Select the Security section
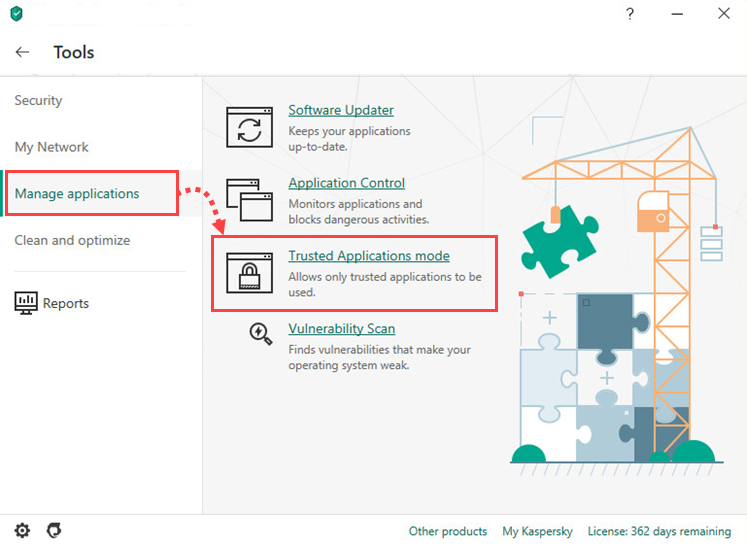This screenshot has width=747, height=545. click(x=38, y=101)
